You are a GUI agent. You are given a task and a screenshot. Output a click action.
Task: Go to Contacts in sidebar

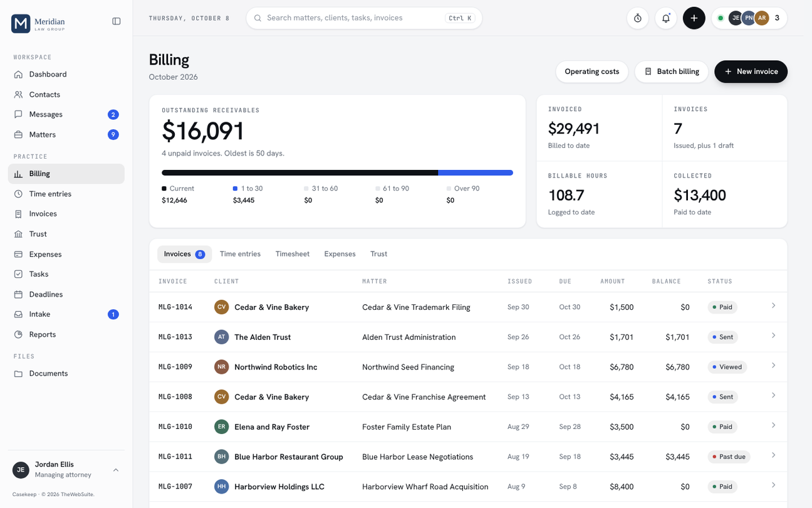[x=66, y=94]
